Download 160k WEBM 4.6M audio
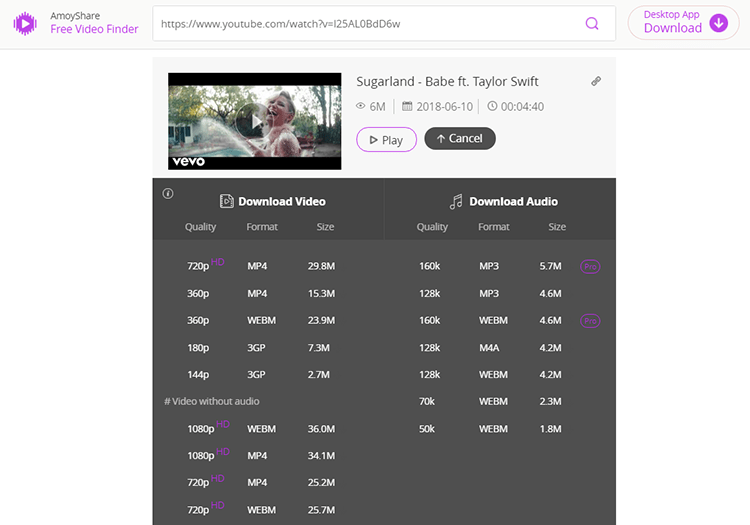Screen dimensions: 750x525 (x=490, y=320)
